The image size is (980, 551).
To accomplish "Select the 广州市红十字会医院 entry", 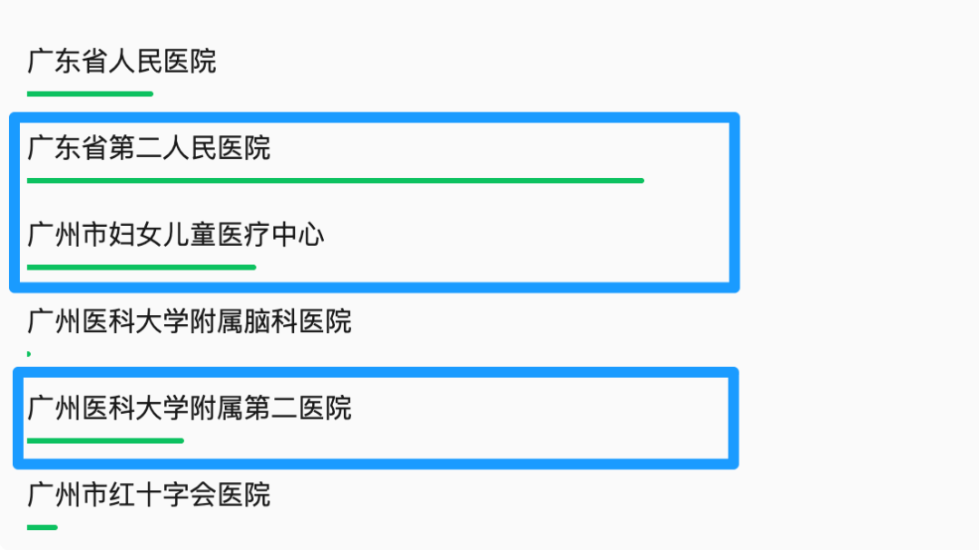I will coord(149,495).
